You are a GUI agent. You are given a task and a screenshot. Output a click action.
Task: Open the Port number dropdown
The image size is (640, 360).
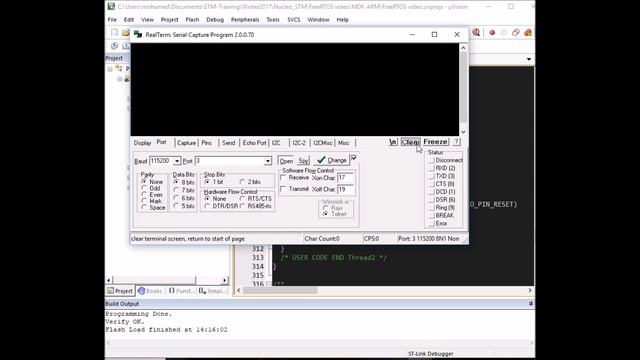click(268, 161)
